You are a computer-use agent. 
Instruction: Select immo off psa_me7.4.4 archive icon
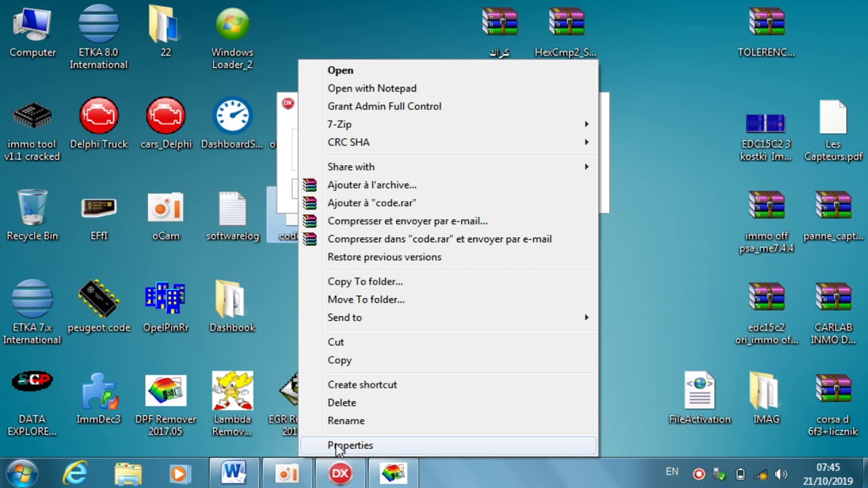(766, 222)
